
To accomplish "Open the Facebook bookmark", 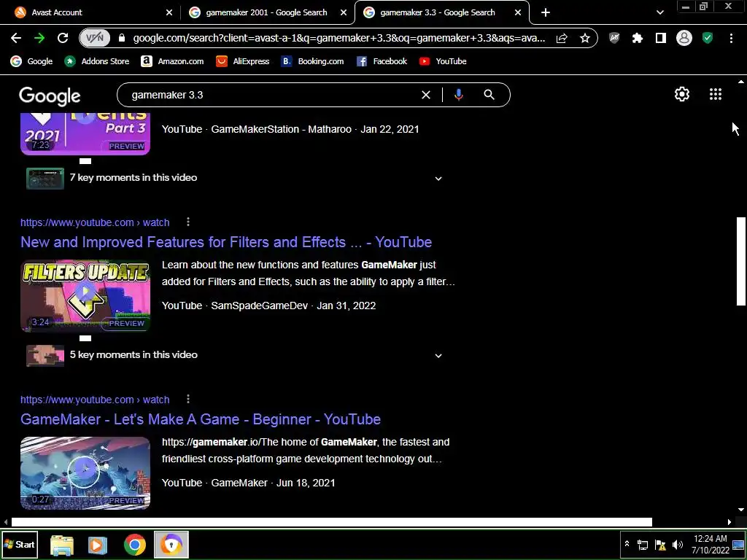I will (x=382, y=61).
